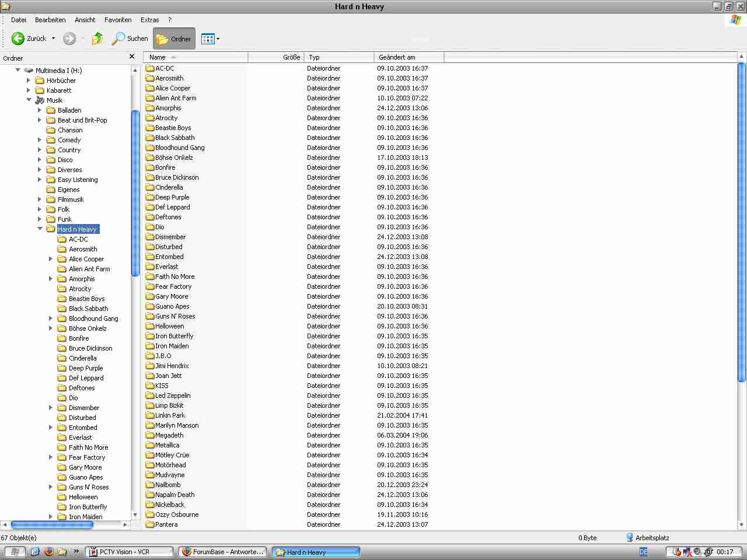Click file list scroll down arrow
Viewport: 747px width, 560px height.
coord(742,525)
